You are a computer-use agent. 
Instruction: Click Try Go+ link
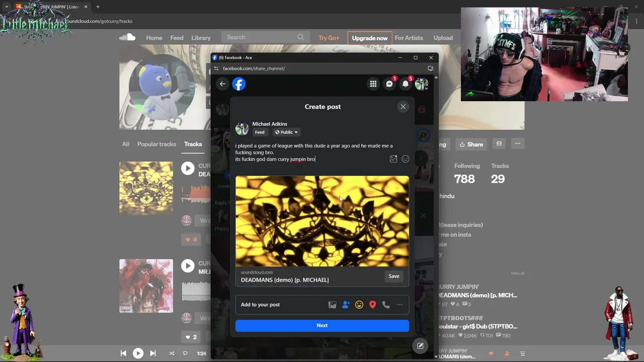click(329, 38)
